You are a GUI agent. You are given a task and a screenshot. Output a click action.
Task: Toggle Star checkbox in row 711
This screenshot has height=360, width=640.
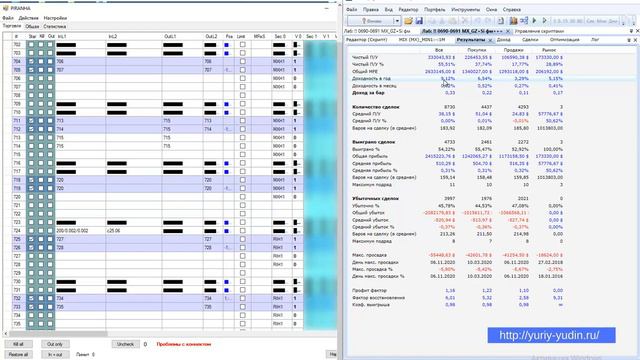(x=31, y=121)
